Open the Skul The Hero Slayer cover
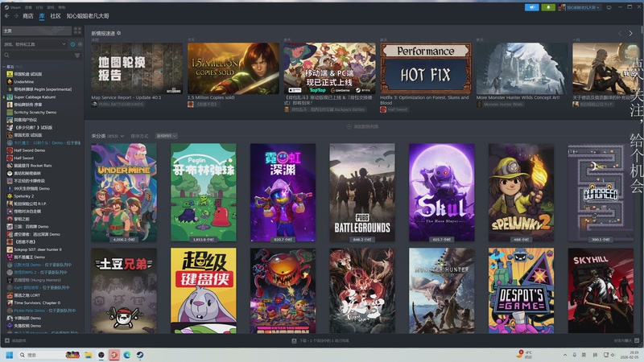 pos(441,192)
